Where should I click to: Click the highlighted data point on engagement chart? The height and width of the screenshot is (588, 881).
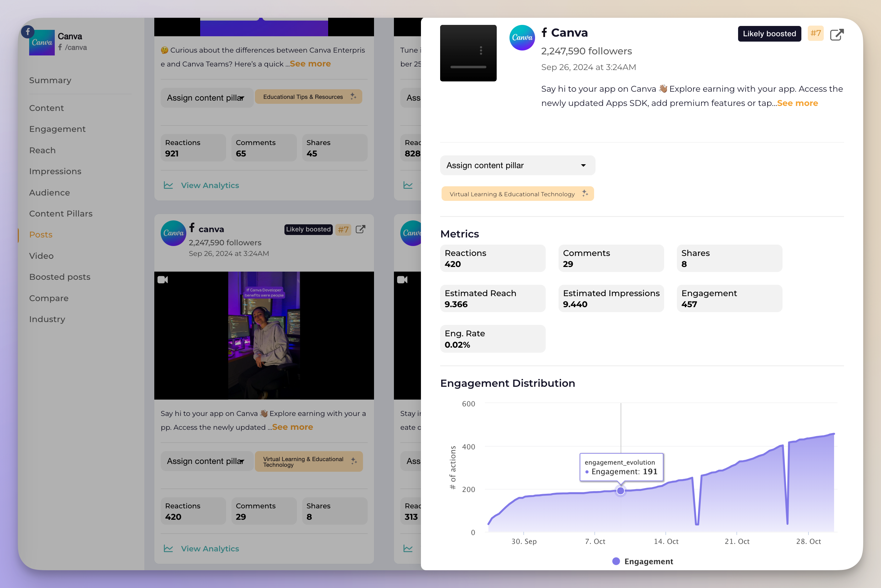621,491
